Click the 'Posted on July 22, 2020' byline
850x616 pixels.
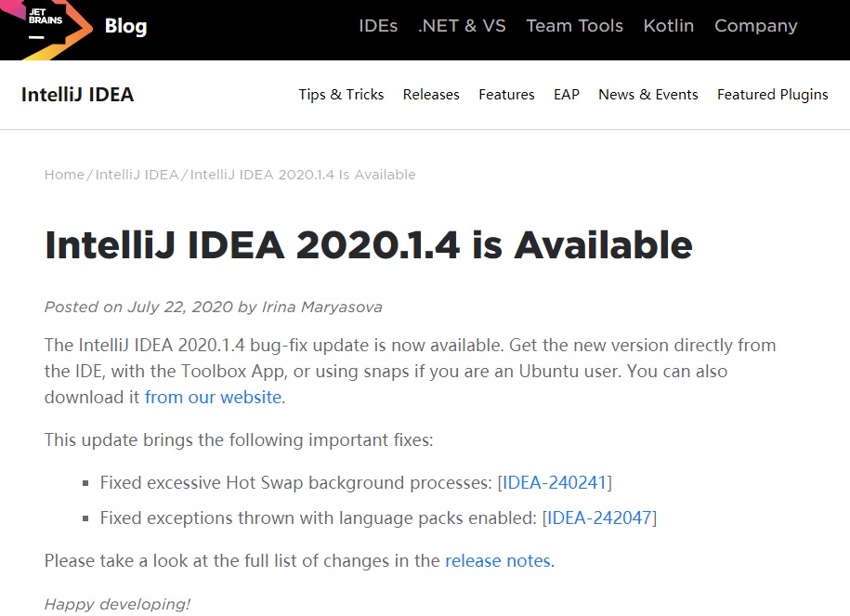pos(213,307)
